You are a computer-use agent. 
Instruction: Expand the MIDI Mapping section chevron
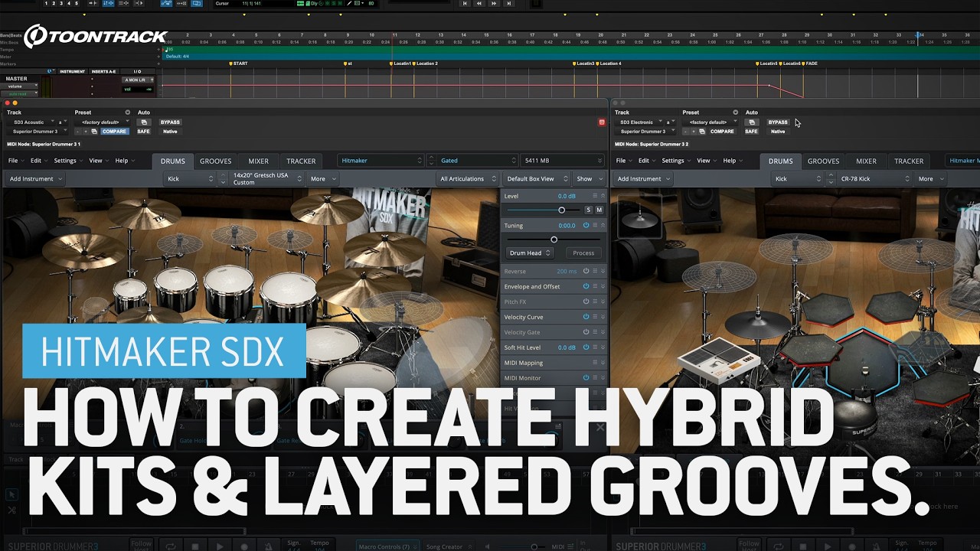pos(603,363)
